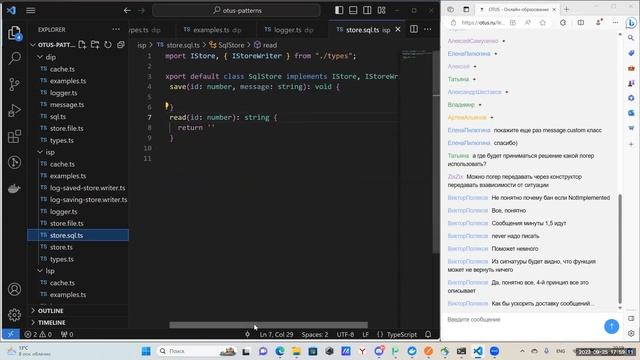Open the Docker view in activity bar
Viewport: 640px width, 360px height.
pos(14,189)
